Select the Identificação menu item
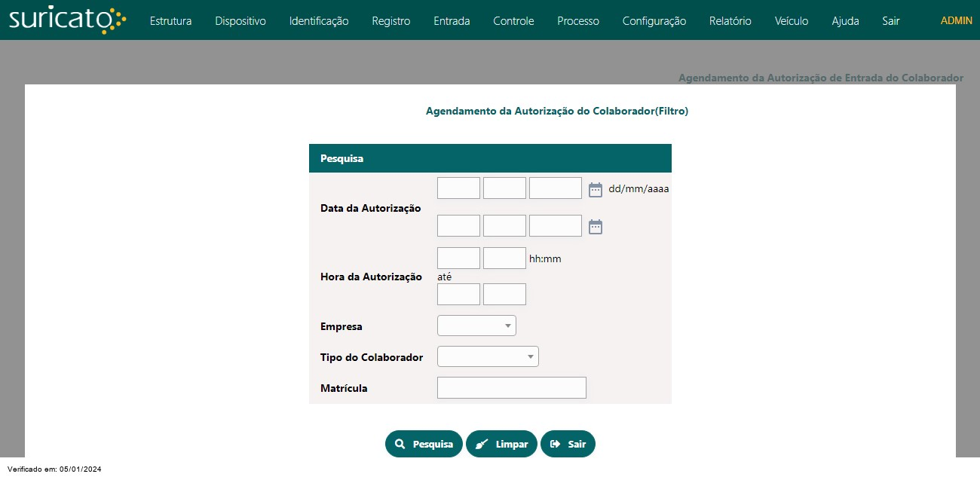 point(319,21)
